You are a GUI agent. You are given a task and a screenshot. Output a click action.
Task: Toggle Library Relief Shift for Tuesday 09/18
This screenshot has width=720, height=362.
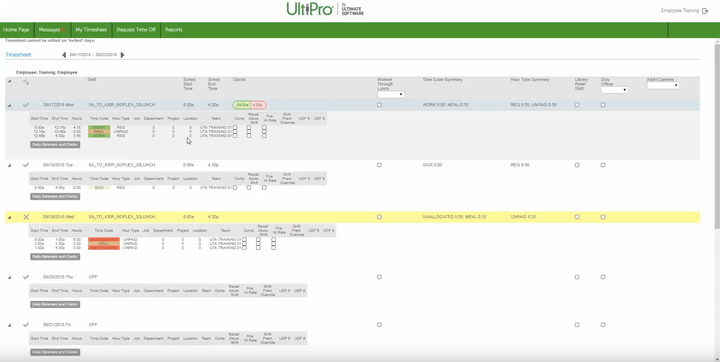(577, 165)
